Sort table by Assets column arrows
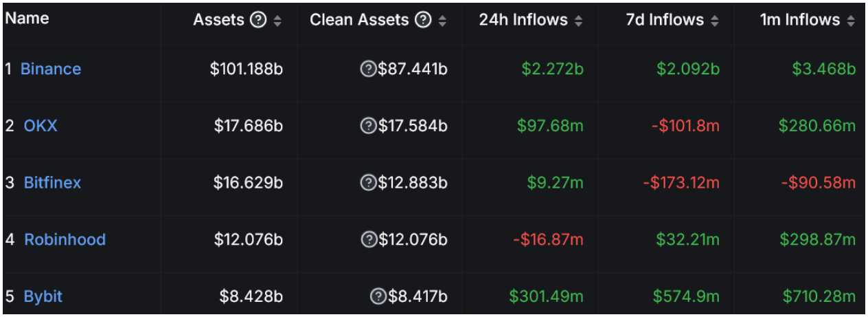 click(x=277, y=21)
